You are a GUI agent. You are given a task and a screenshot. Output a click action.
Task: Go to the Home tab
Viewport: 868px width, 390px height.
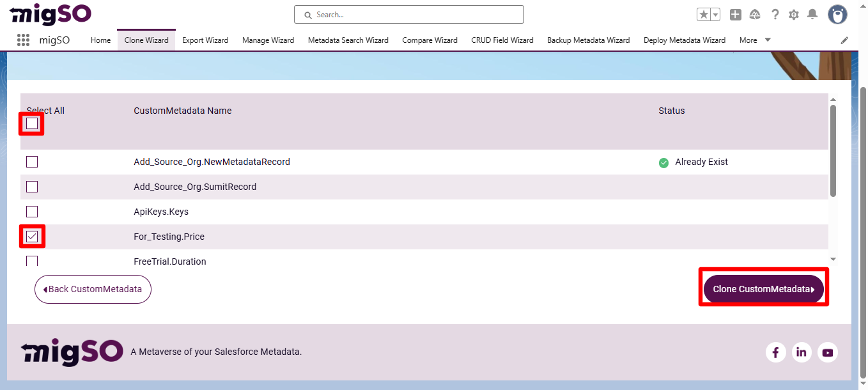(x=100, y=40)
